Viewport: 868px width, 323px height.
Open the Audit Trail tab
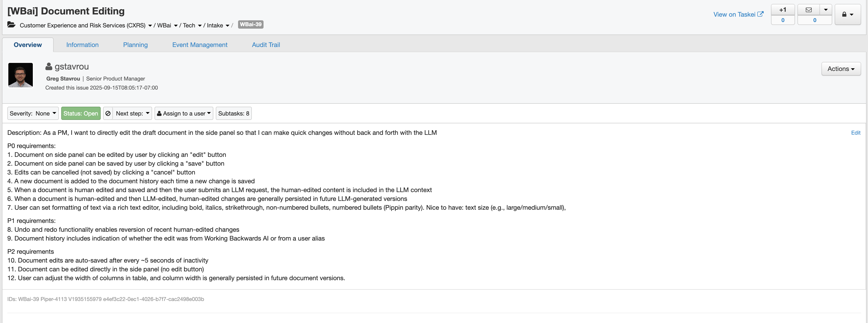(x=265, y=45)
